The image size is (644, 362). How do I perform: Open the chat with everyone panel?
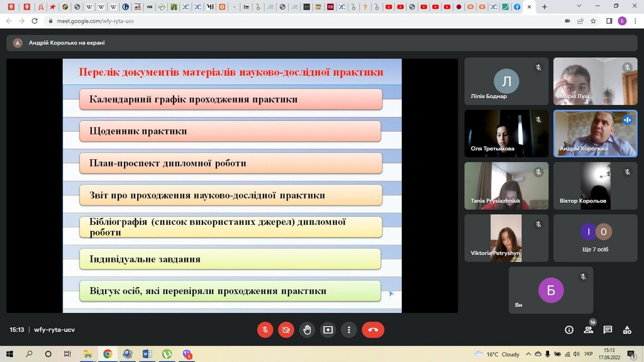(x=608, y=329)
